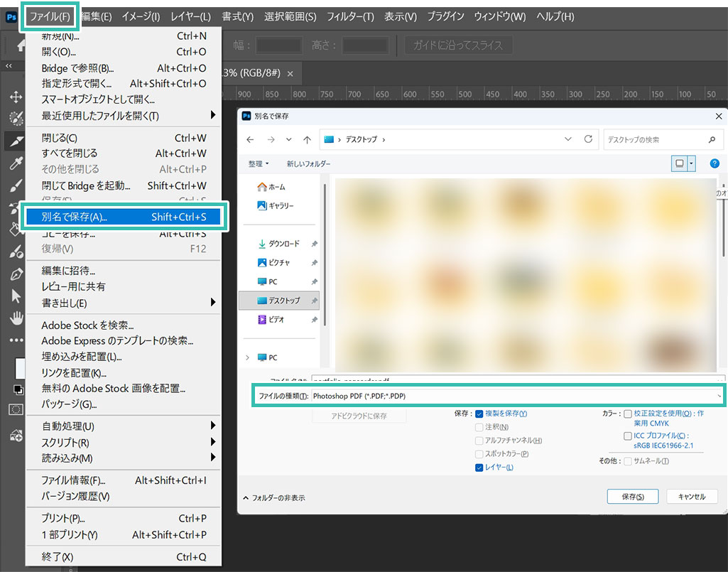Image resolution: width=728 pixels, height=572 pixels.
Task: Open the ファイルの種類 Photoshop PDF dropdown
Action: tap(516, 396)
